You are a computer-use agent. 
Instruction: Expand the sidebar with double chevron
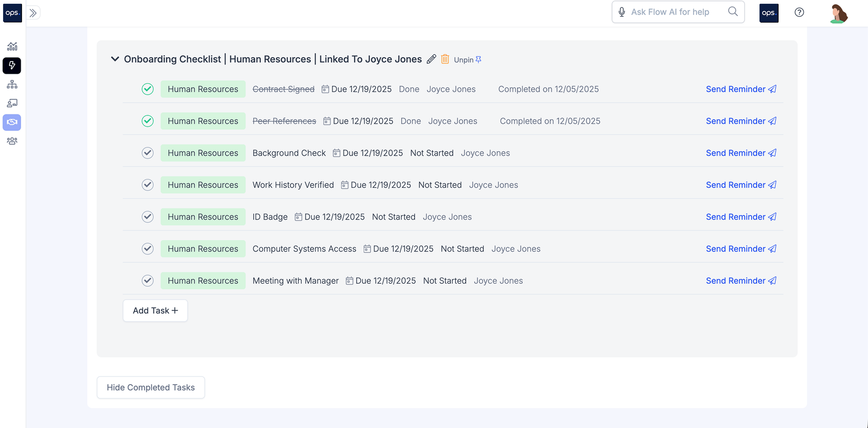pyautogui.click(x=33, y=13)
